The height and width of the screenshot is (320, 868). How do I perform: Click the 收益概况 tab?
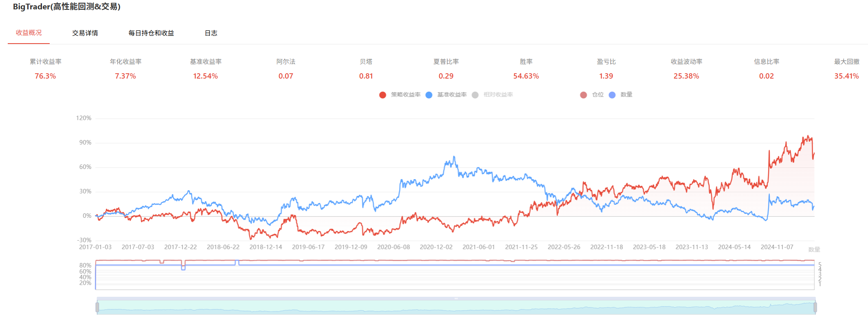click(29, 33)
